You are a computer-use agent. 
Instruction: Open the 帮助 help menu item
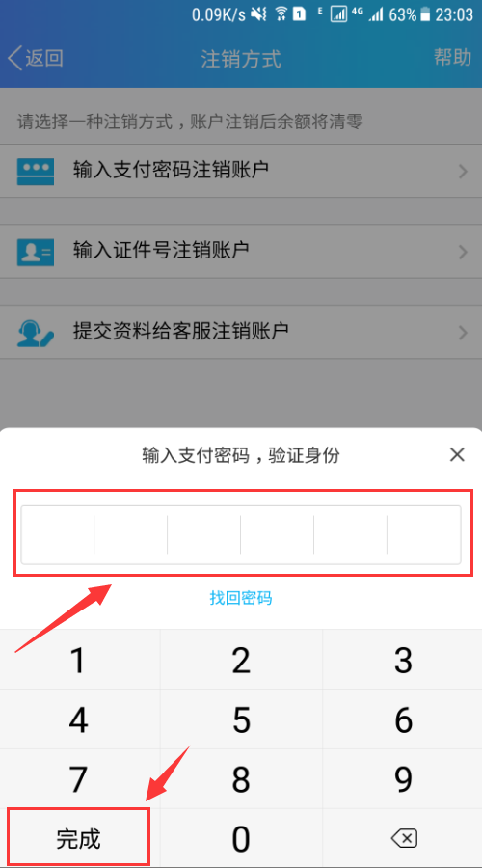pyautogui.click(x=452, y=57)
